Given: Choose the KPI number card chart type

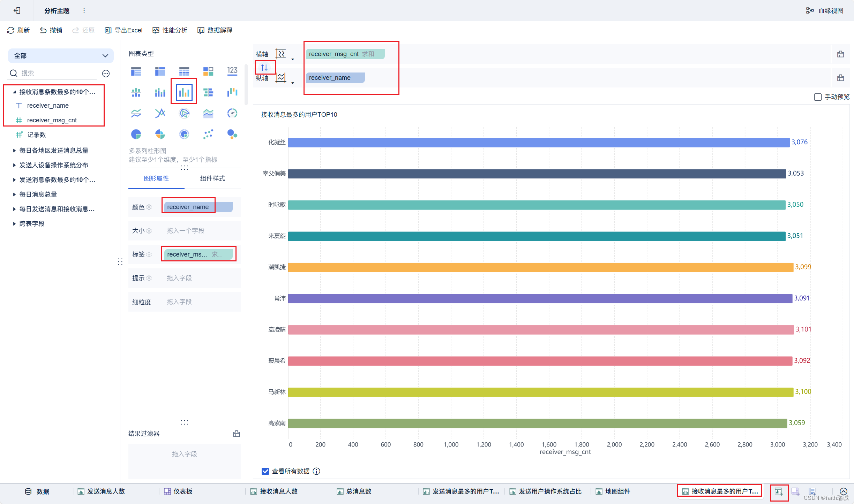Looking at the screenshot, I should point(232,71).
